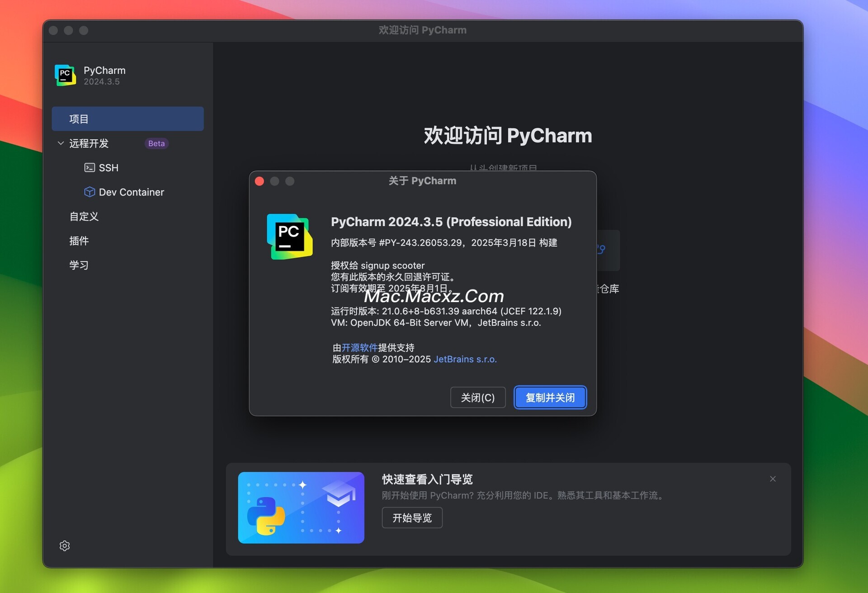Image resolution: width=868 pixels, height=593 pixels.
Task: Dismiss the onboarding tour banner with X
Action: coord(773,479)
